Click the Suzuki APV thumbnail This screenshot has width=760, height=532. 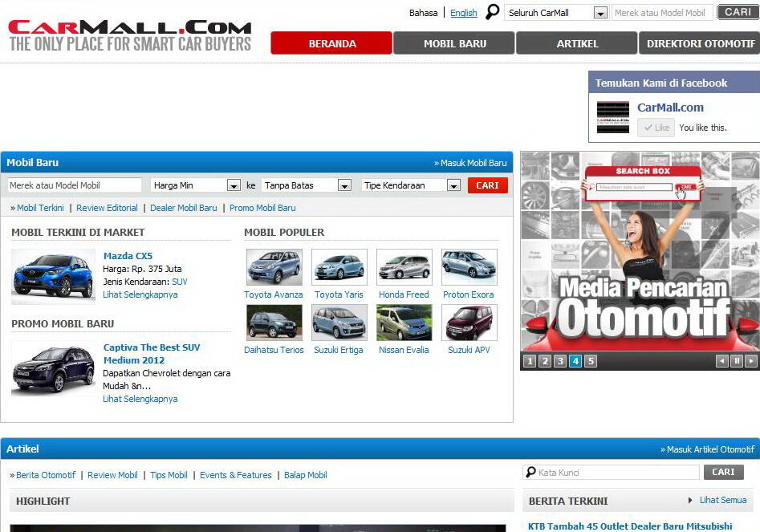pos(469,323)
